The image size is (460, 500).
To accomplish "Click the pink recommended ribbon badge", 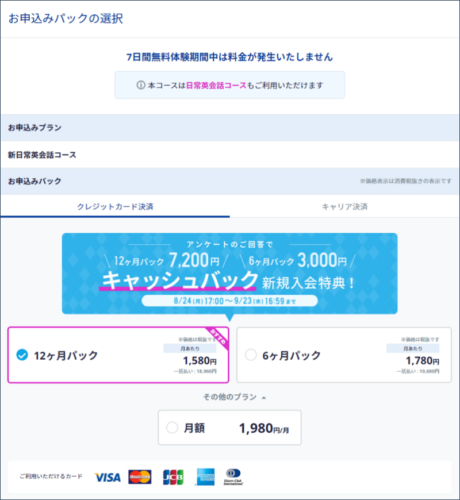I will (x=218, y=338).
